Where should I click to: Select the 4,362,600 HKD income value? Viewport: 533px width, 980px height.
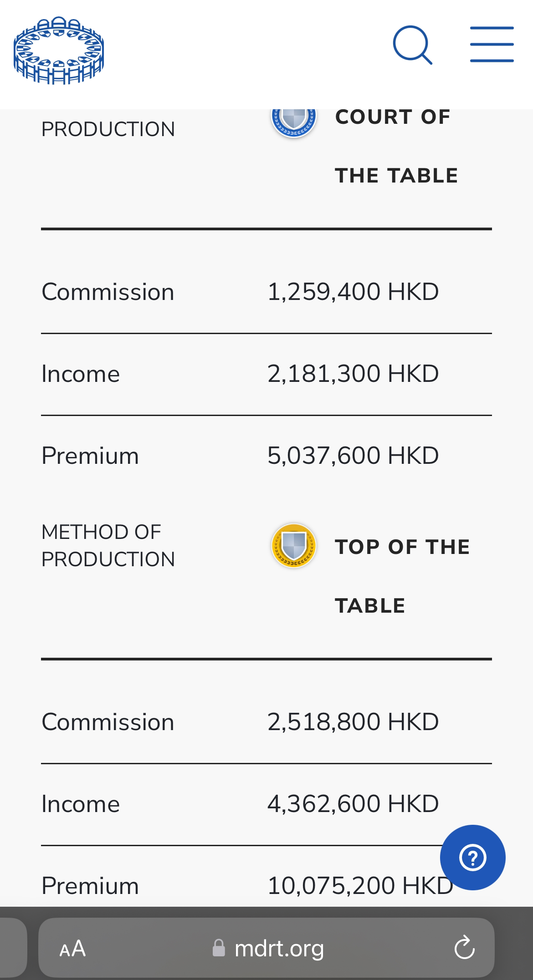353,804
